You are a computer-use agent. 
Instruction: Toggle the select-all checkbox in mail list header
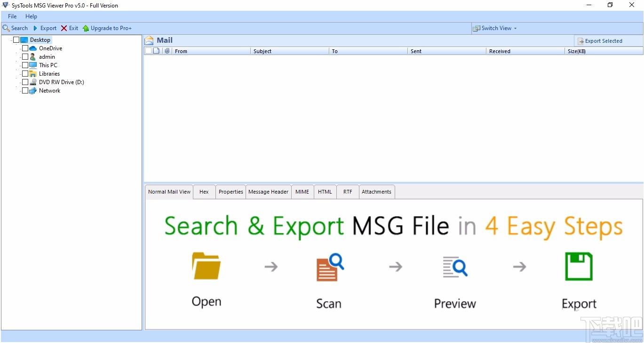click(x=149, y=51)
